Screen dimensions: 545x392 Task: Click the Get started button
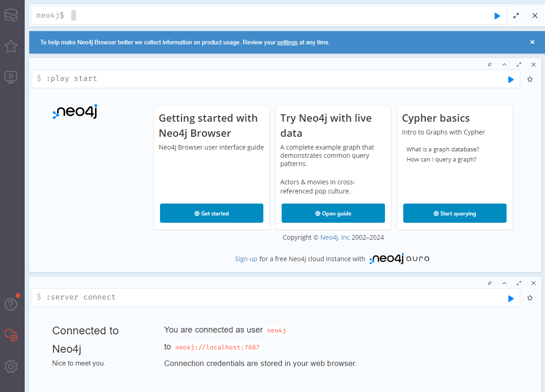point(212,213)
